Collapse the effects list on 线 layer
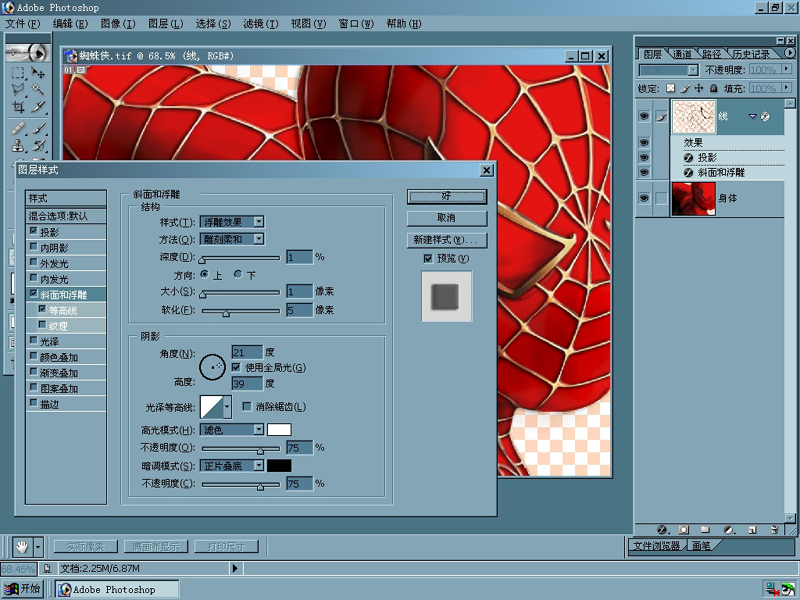The image size is (800, 600). click(x=752, y=116)
